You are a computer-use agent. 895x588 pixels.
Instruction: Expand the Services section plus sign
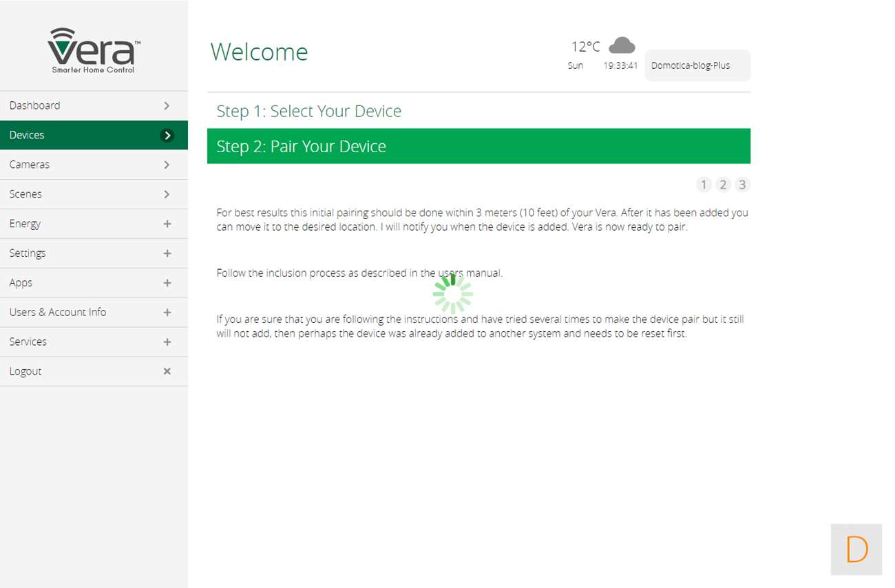[167, 342]
